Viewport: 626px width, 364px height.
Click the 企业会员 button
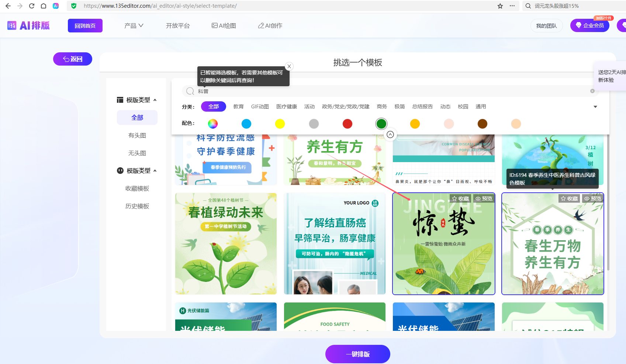[x=590, y=25]
